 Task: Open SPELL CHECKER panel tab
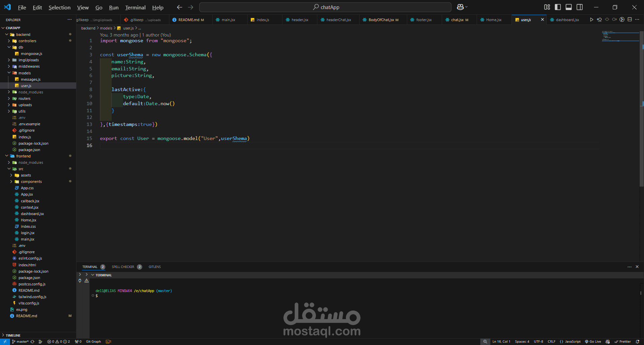tap(126, 267)
